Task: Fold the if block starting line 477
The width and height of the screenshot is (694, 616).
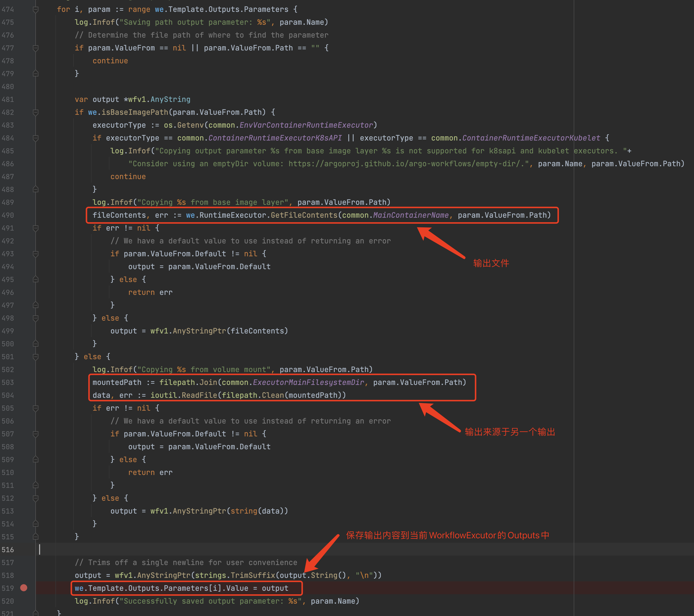Action: pyautogui.click(x=36, y=48)
